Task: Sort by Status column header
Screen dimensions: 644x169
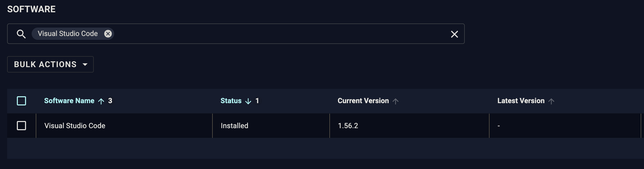Action: pyautogui.click(x=231, y=101)
